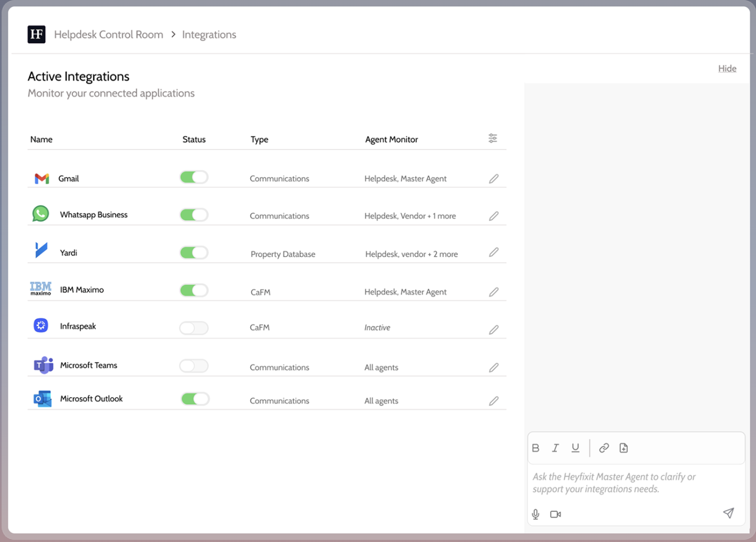Enable the Microsoft Teams integration
756x542 pixels.
(x=194, y=366)
